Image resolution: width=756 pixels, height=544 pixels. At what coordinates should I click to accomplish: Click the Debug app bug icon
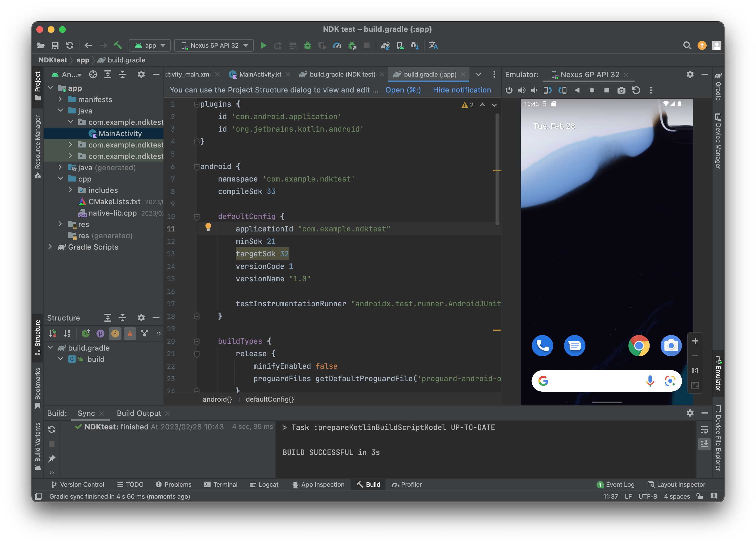tap(307, 46)
